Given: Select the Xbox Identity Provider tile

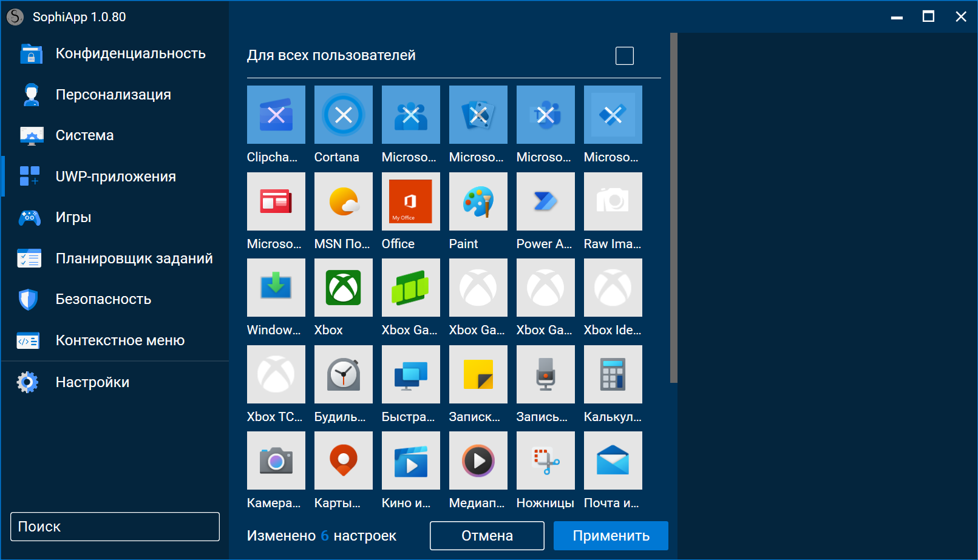Looking at the screenshot, I should click(613, 288).
